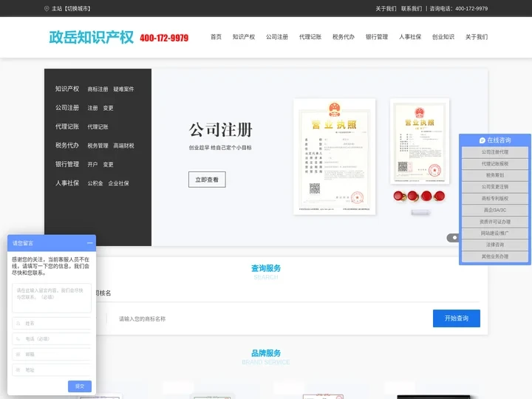Open the 创业知识 top menu
Viewport: 532px width, 399px height.
coord(443,37)
